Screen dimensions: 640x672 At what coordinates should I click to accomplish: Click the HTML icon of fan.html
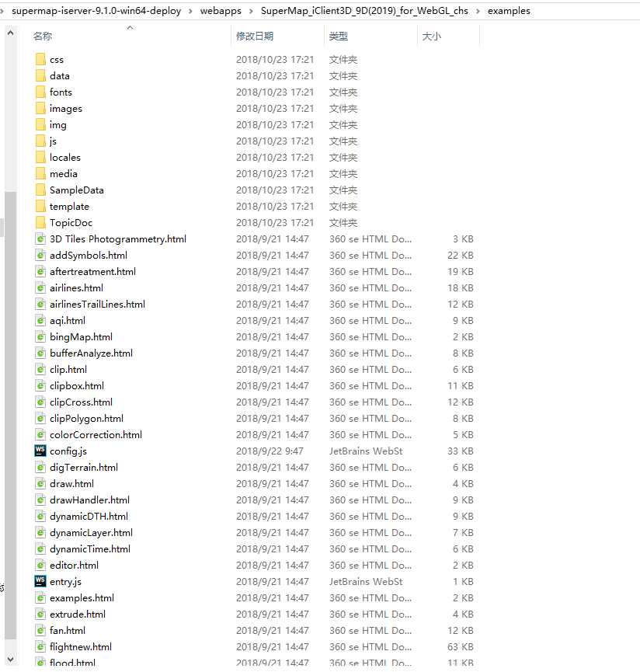(40, 630)
